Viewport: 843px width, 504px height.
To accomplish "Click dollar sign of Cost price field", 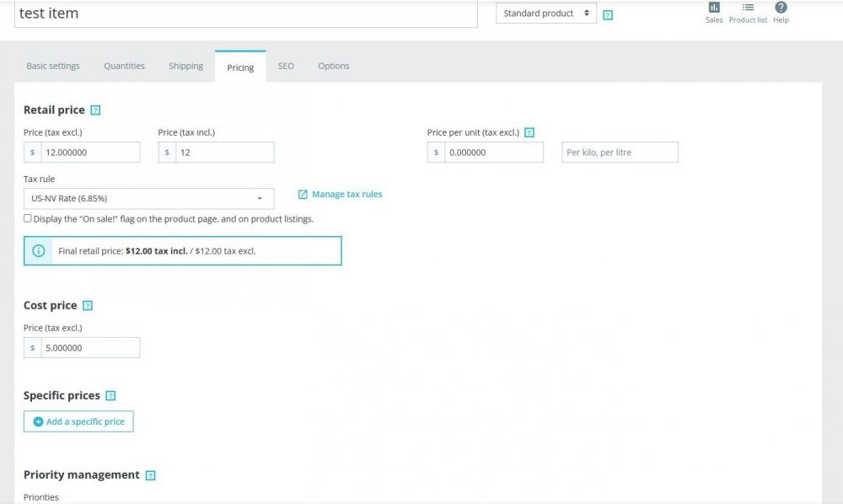I will point(32,348).
